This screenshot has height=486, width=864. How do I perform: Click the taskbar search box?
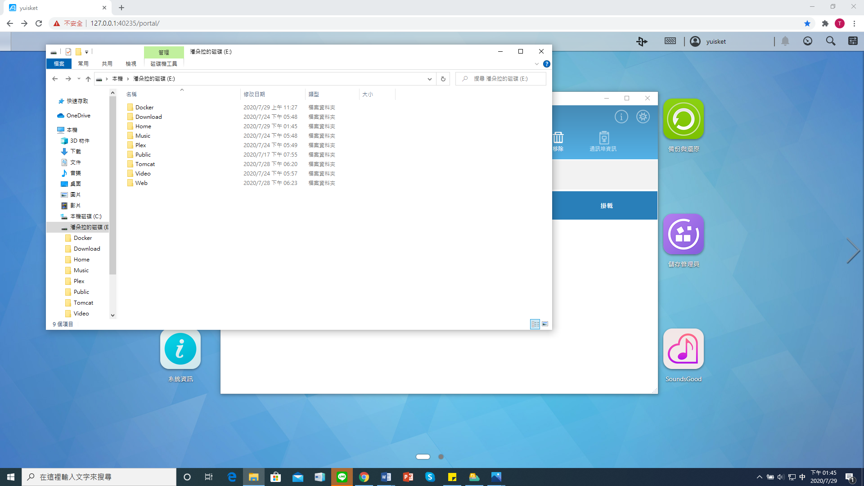(x=99, y=477)
